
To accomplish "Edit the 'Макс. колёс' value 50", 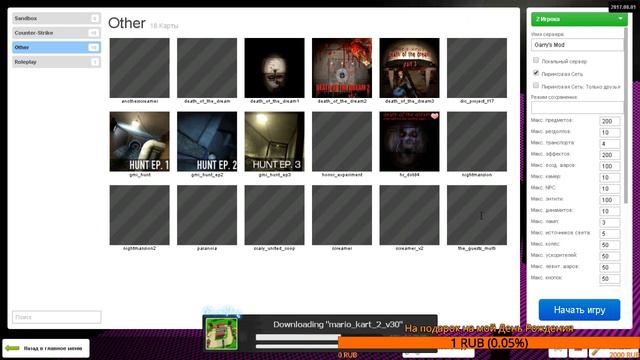I will coord(610,245).
